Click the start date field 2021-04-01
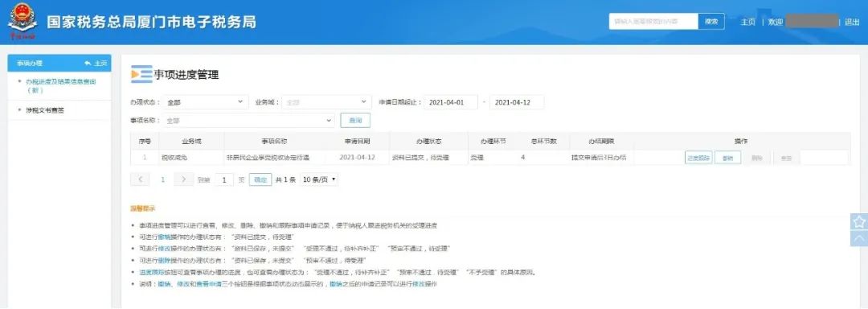Screen dimensions: 868x309 (x=451, y=102)
